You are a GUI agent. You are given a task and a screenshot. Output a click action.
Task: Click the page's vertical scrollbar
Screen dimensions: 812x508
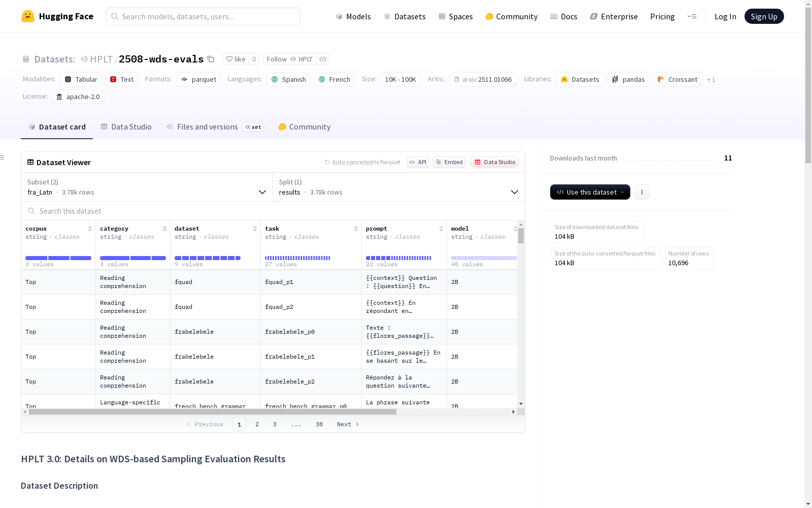click(808, 85)
